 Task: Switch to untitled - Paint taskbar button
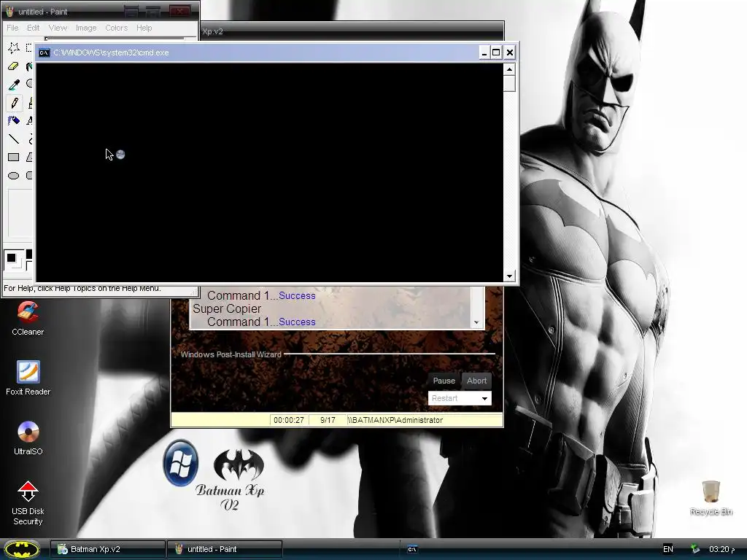pyautogui.click(x=225, y=549)
